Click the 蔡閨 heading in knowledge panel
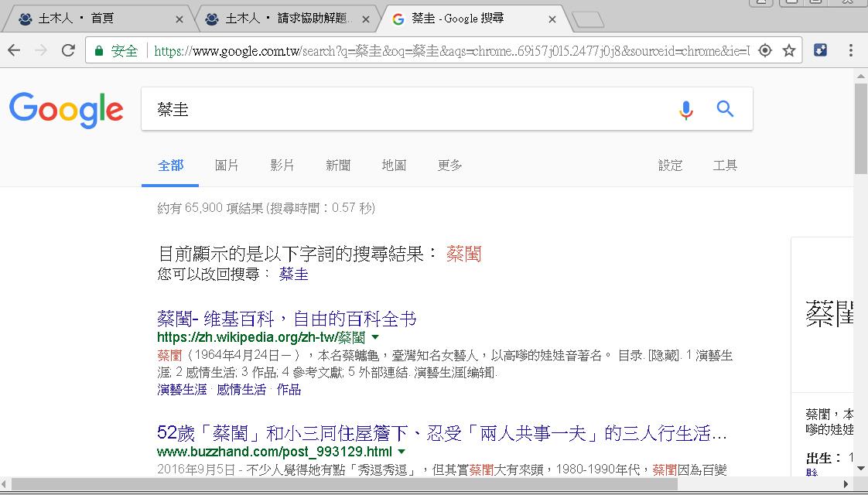The height and width of the screenshot is (495, 868). click(x=829, y=314)
